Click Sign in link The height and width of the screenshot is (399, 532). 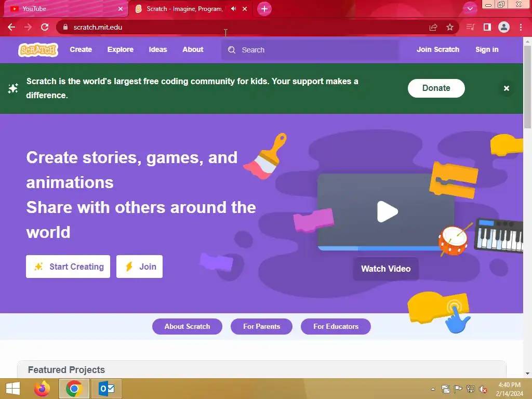(487, 49)
